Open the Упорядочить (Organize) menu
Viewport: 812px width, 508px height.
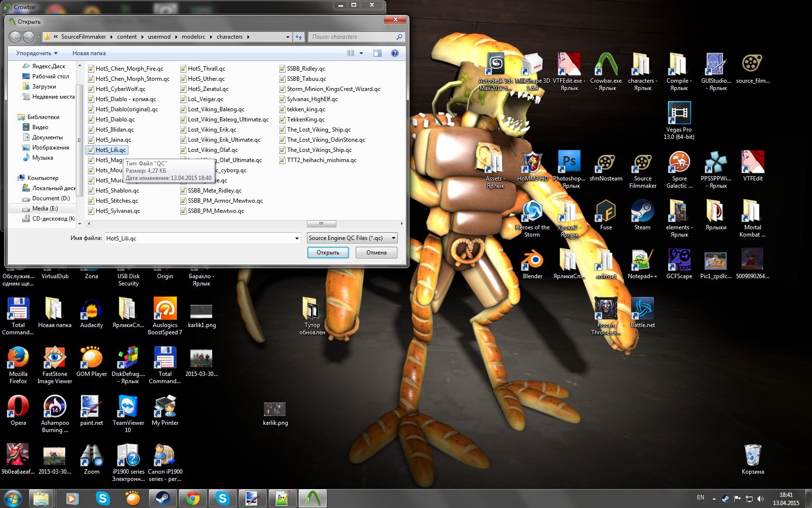pos(37,53)
